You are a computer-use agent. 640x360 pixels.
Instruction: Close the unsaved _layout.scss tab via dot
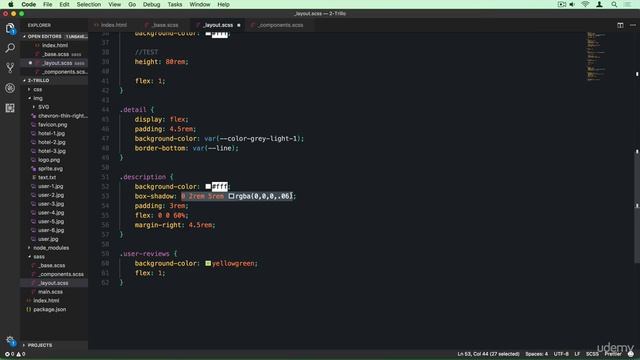pyautogui.click(x=239, y=25)
